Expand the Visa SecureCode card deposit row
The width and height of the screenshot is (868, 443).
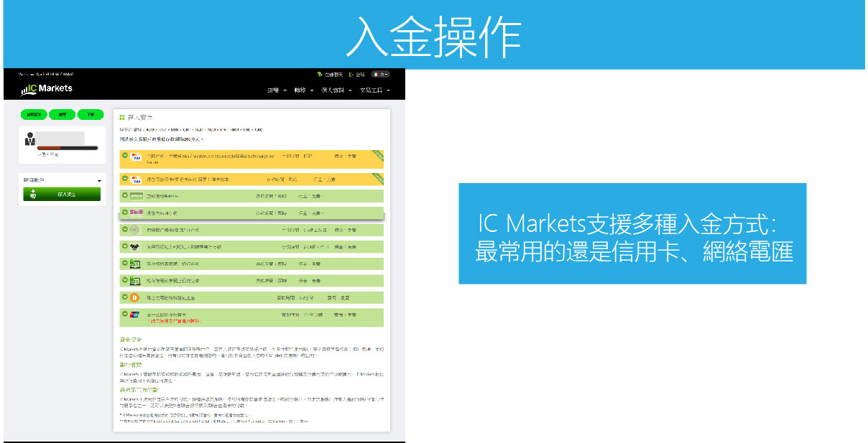[125, 155]
